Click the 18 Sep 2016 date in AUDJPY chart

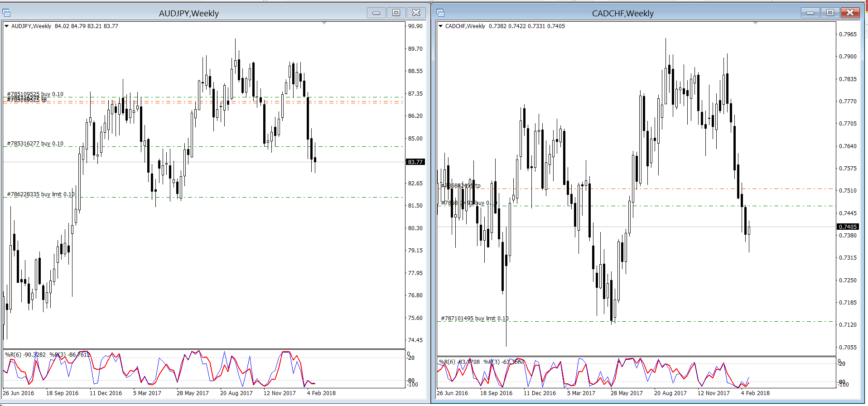(62, 393)
